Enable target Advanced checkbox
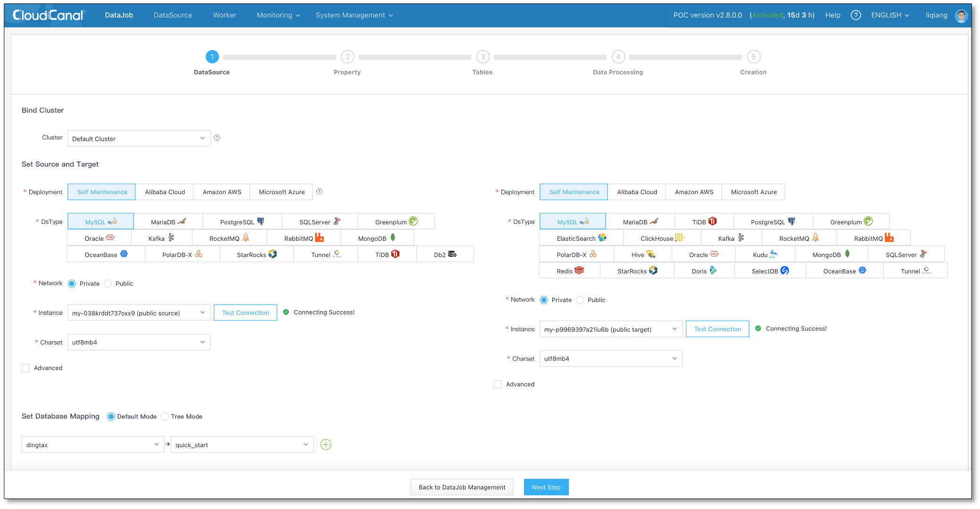 498,384
